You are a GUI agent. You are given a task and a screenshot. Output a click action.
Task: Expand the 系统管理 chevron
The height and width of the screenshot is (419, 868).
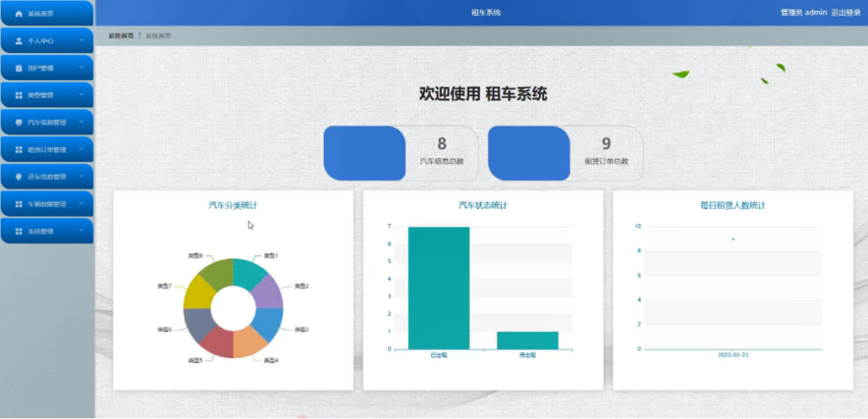(82, 230)
